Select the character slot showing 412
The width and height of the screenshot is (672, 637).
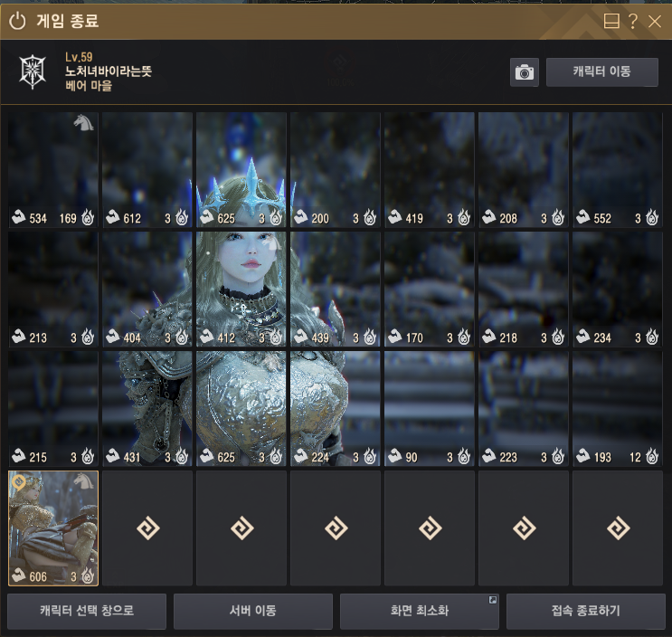click(241, 290)
